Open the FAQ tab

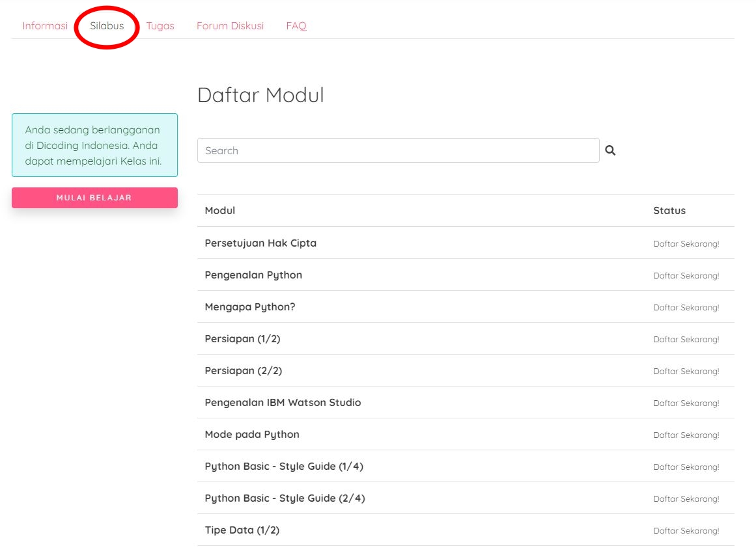pos(296,25)
